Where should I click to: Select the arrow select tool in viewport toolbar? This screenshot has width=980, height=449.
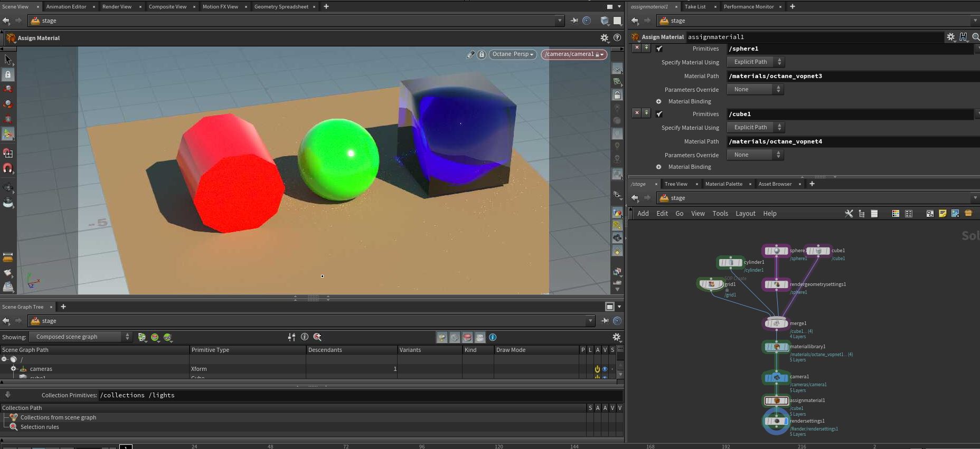tap(8, 60)
